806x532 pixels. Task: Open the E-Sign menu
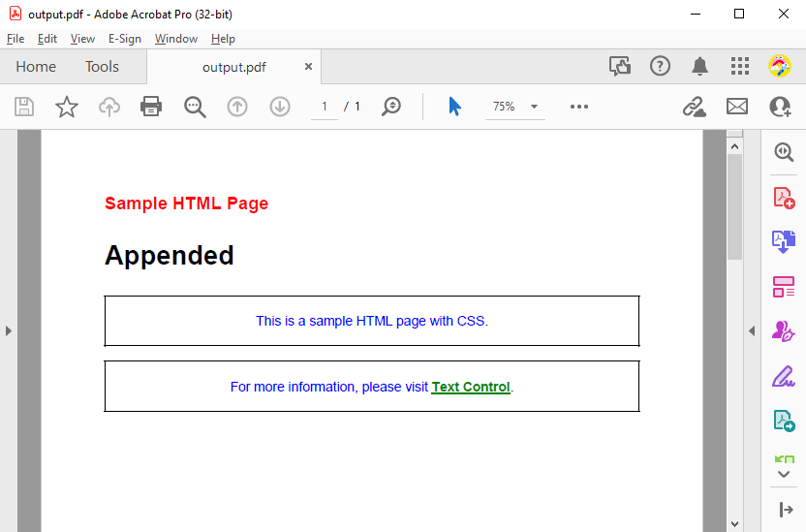pos(125,39)
